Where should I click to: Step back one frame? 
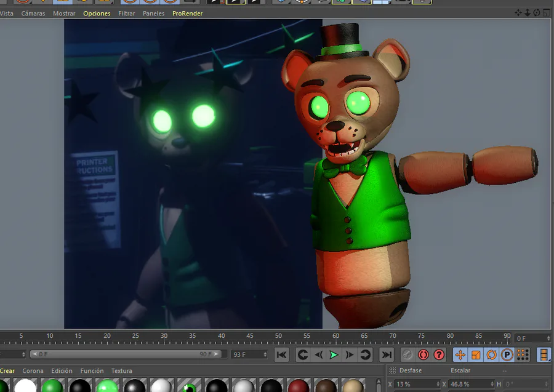pos(318,354)
